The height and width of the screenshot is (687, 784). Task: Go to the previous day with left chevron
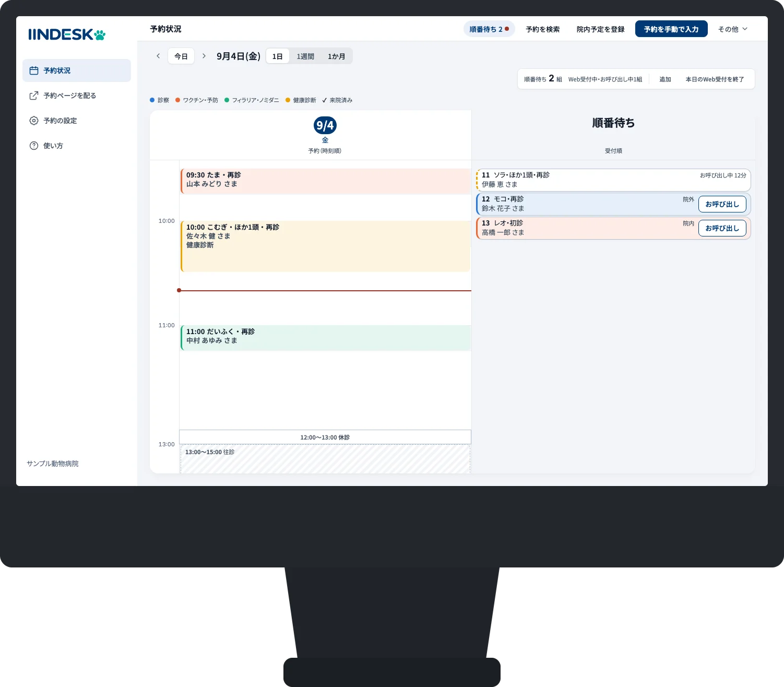coord(158,56)
